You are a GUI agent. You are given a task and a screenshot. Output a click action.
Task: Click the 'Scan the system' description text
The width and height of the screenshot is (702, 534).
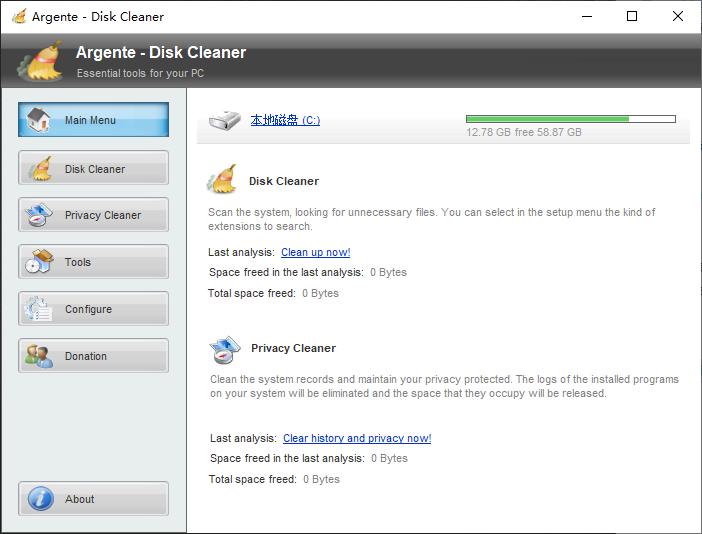tap(432, 219)
